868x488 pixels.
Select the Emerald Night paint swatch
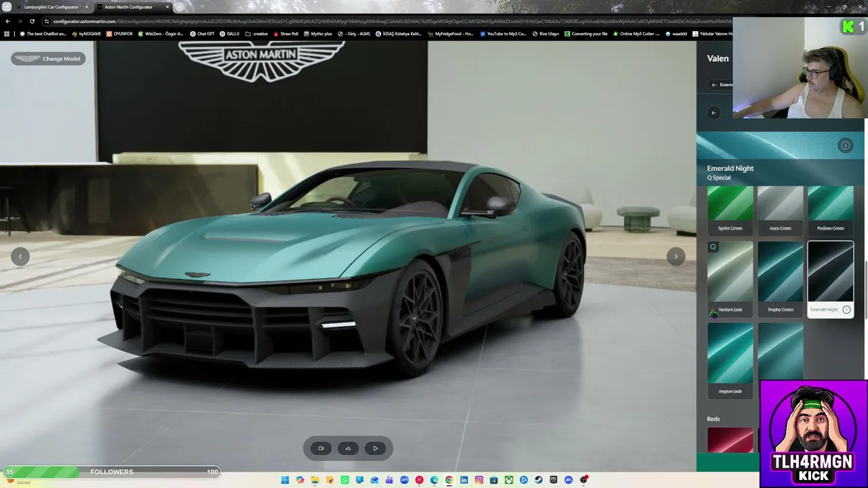point(831,279)
